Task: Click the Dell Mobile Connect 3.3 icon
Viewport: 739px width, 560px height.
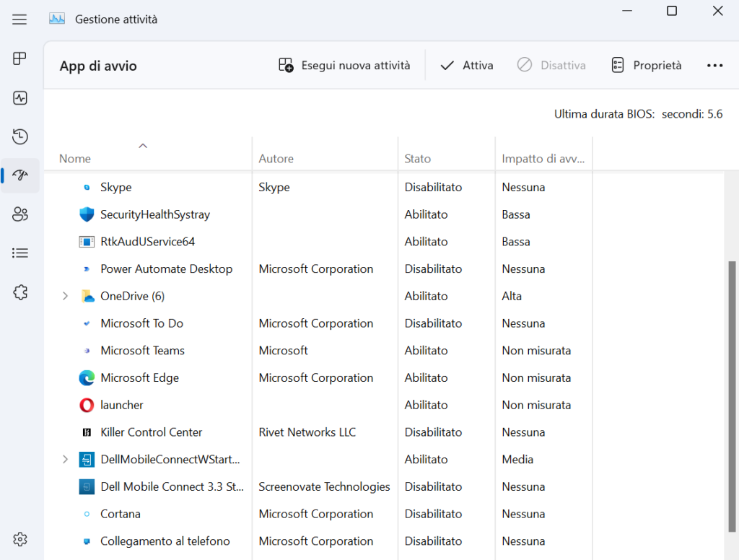Action: pyautogui.click(x=87, y=486)
